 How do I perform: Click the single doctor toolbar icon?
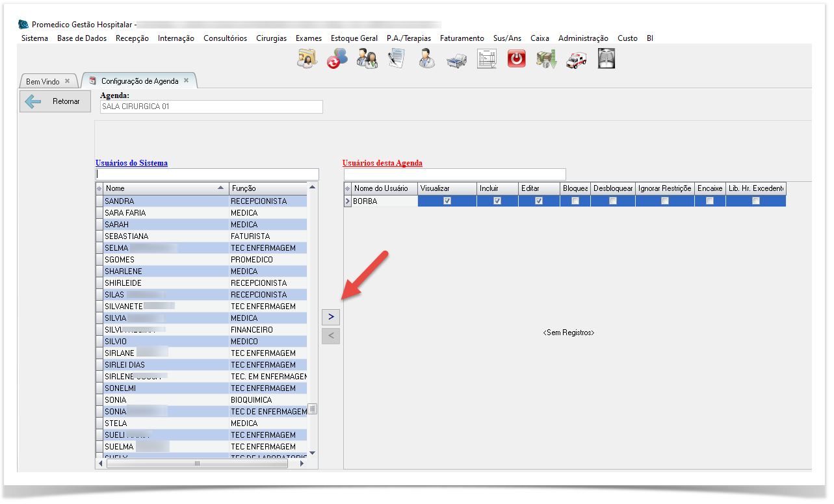pos(426,59)
